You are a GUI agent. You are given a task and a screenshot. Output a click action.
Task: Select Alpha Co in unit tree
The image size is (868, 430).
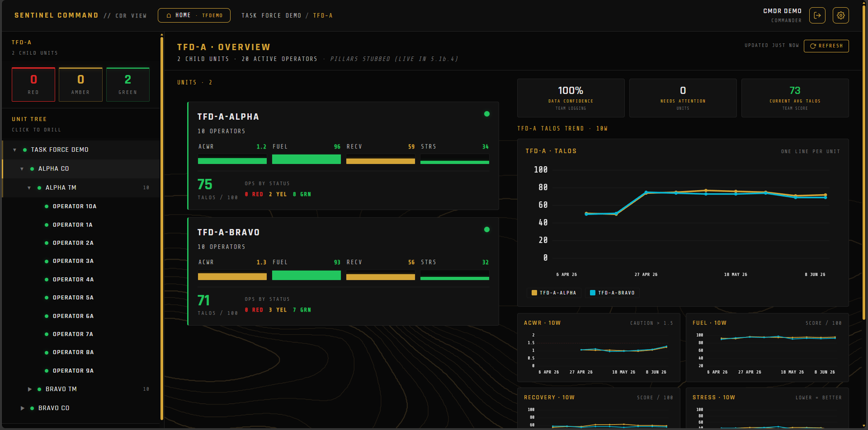click(81, 169)
